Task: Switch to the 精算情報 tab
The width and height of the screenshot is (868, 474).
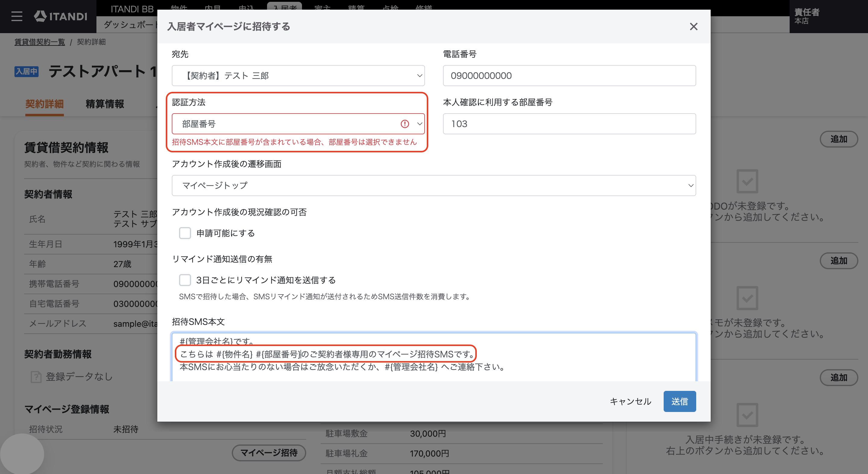Action: [x=105, y=104]
